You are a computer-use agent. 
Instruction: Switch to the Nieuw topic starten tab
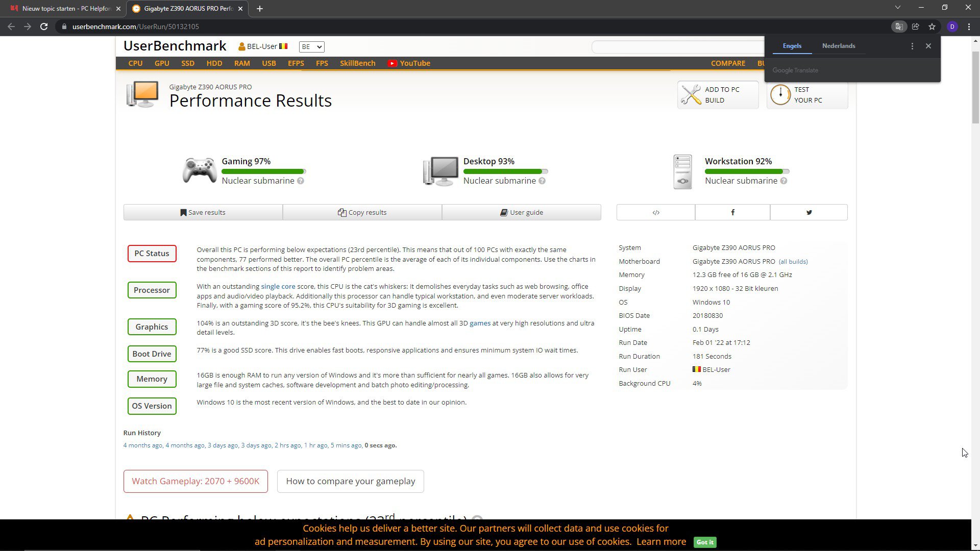click(x=66, y=9)
